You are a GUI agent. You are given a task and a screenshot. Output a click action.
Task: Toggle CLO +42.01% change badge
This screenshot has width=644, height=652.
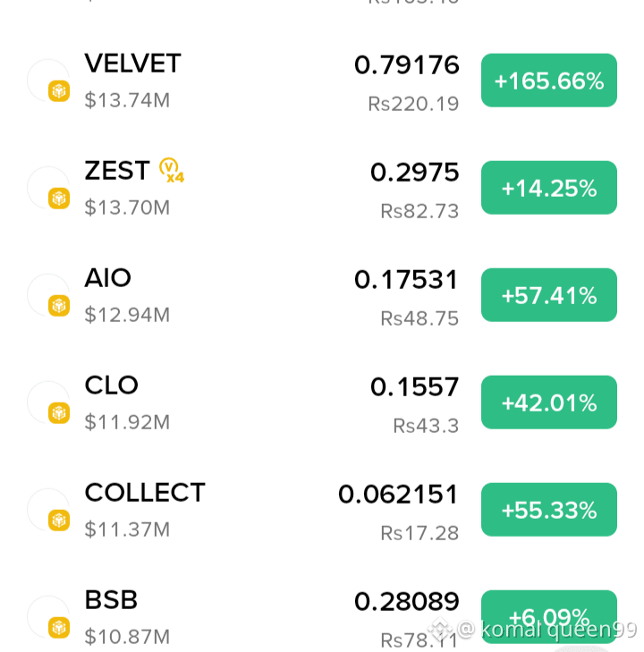(x=549, y=402)
